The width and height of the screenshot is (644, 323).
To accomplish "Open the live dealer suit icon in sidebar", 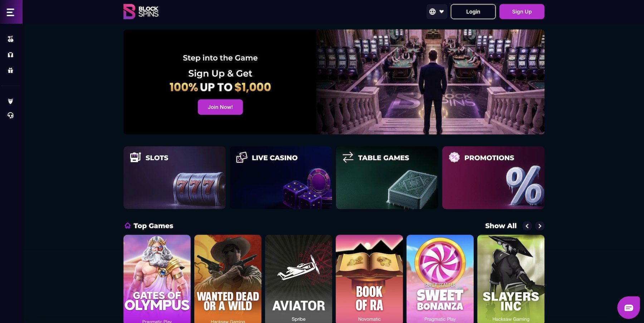I will pyautogui.click(x=11, y=55).
